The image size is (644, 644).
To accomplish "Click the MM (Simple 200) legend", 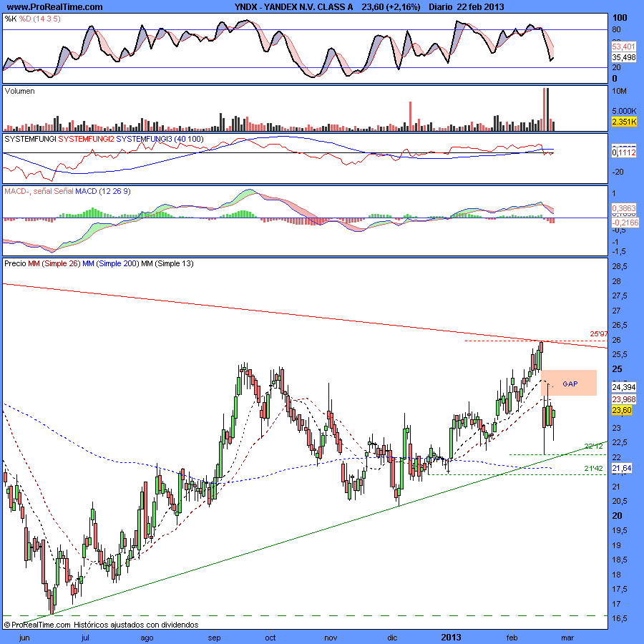I will [x=111, y=263].
